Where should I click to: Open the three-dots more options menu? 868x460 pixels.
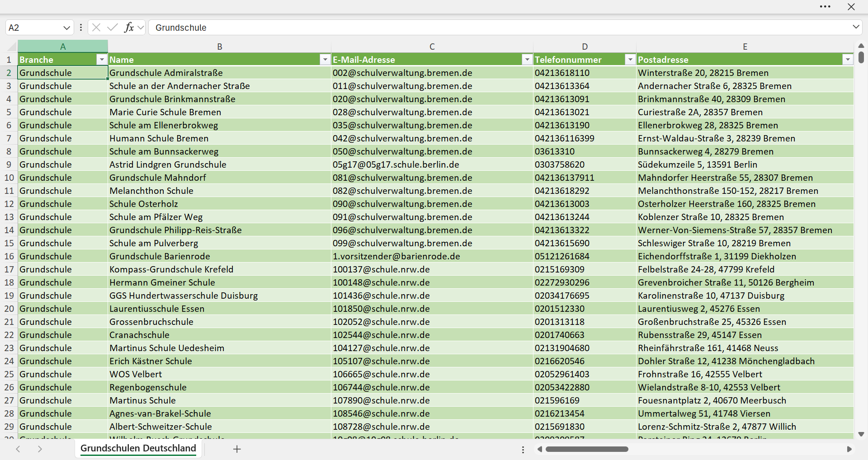[825, 7]
